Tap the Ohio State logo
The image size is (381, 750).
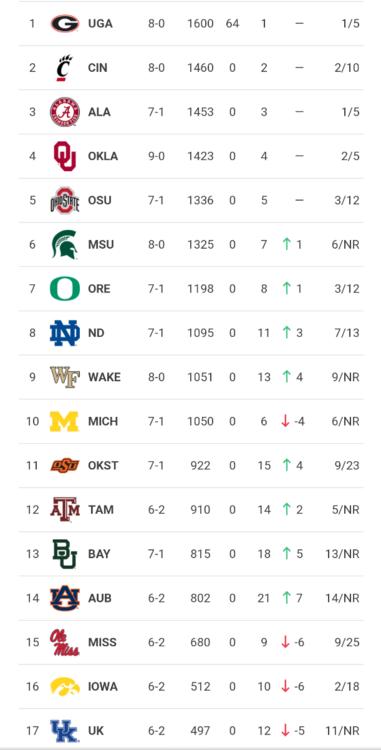point(65,200)
